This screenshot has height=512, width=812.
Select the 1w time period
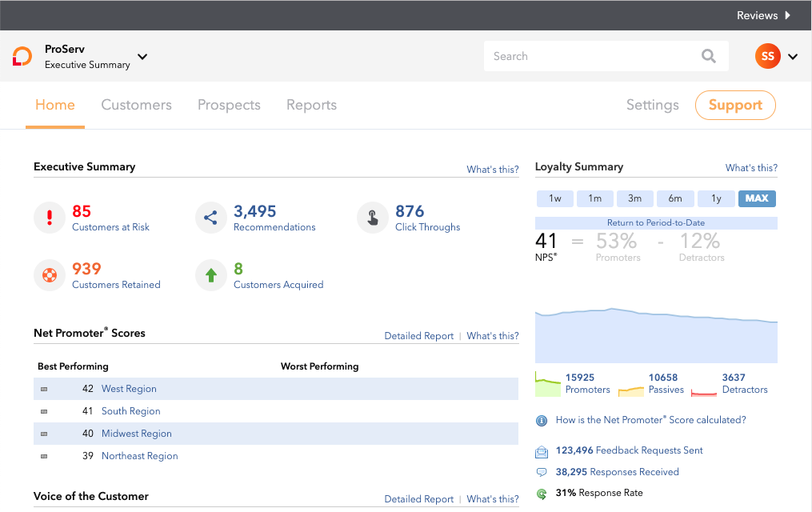coord(555,198)
